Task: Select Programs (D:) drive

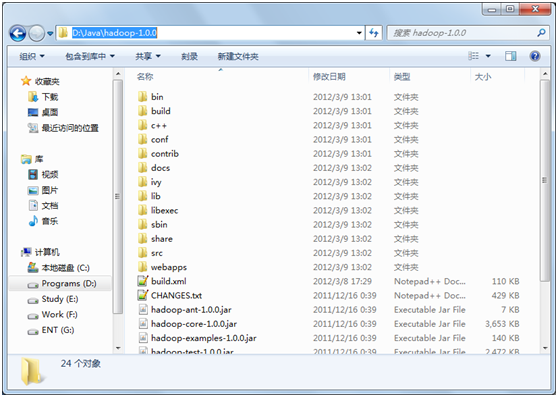Action: pyautogui.click(x=69, y=284)
